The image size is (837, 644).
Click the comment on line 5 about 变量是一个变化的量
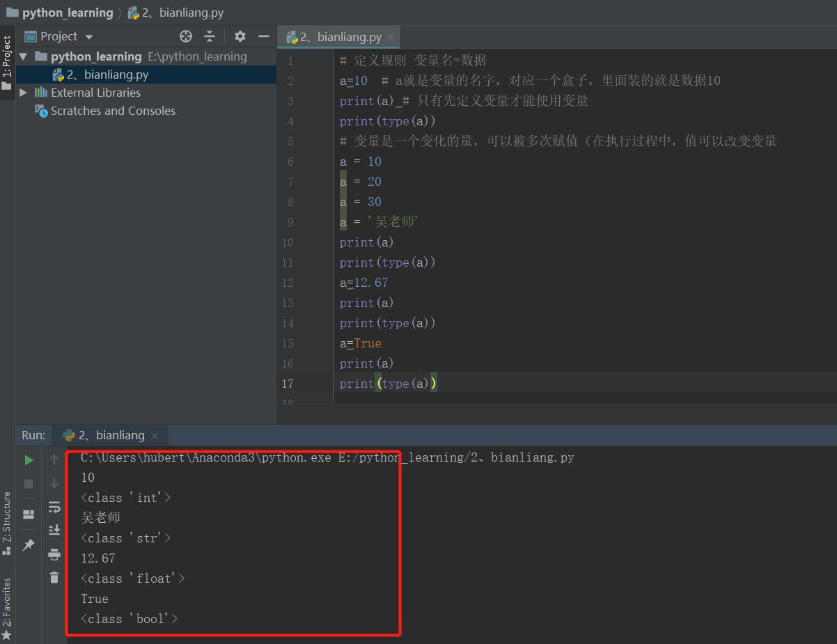coord(558,141)
